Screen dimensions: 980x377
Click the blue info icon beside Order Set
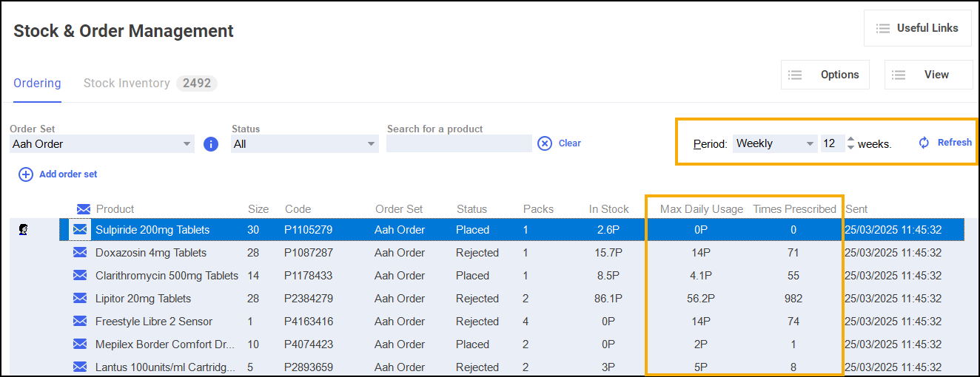pos(211,144)
